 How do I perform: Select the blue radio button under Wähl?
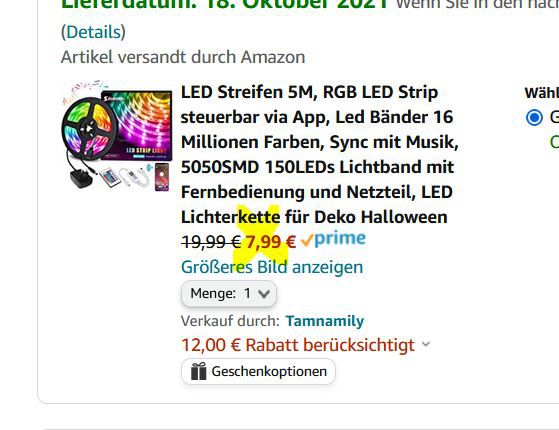tap(534, 118)
